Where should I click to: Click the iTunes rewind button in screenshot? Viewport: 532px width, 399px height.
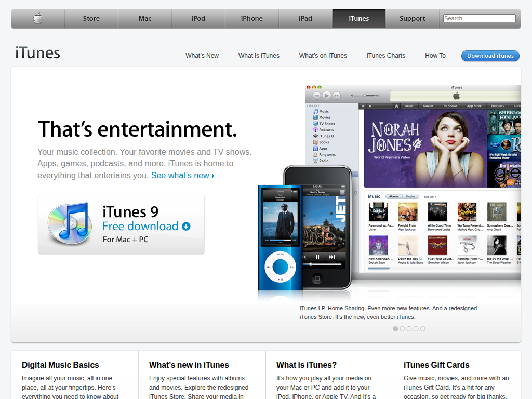pyautogui.click(x=316, y=96)
